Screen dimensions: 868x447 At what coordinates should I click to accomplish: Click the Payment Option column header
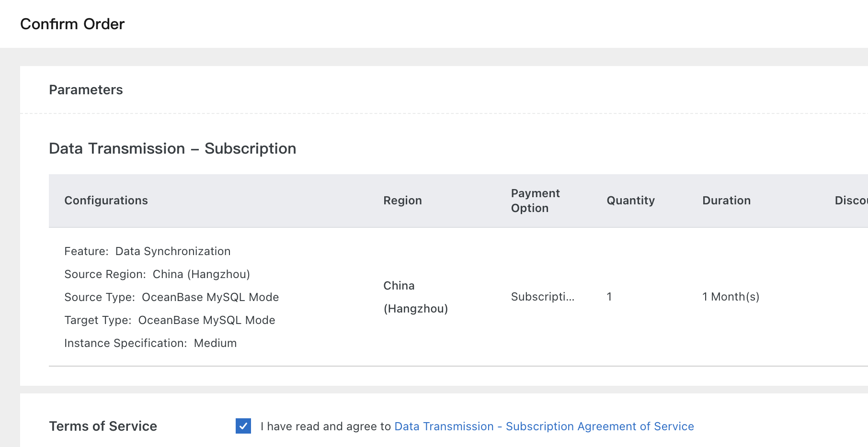coord(535,201)
